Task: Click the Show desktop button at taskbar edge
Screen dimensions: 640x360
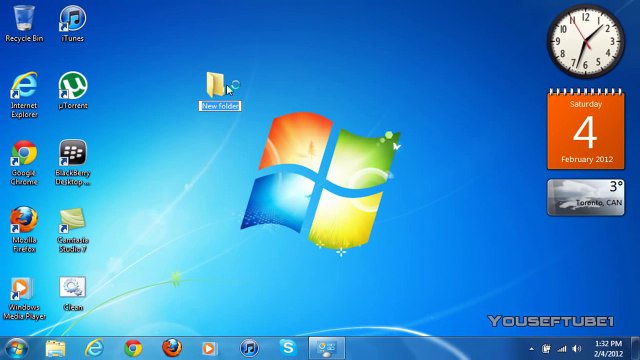Action: point(636,349)
